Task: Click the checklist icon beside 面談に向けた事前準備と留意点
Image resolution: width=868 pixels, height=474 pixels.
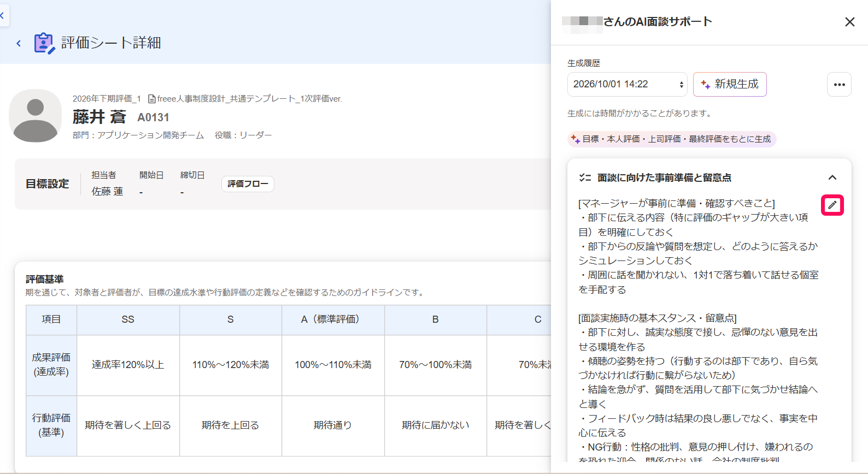Action: tap(585, 177)
